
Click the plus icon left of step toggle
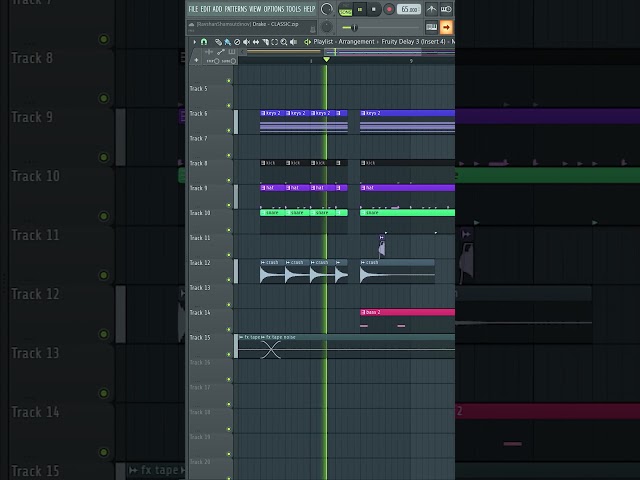[196, 60]
